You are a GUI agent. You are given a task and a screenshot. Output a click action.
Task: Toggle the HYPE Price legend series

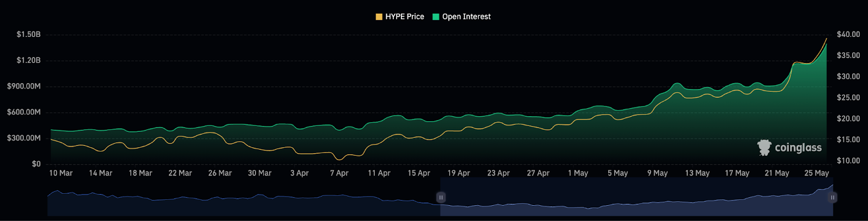pos(400,17)
